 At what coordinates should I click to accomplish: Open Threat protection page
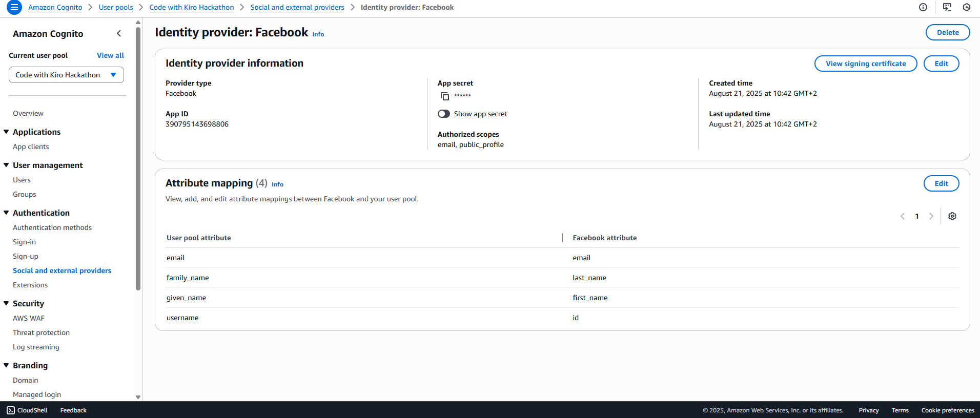(42, 332)
